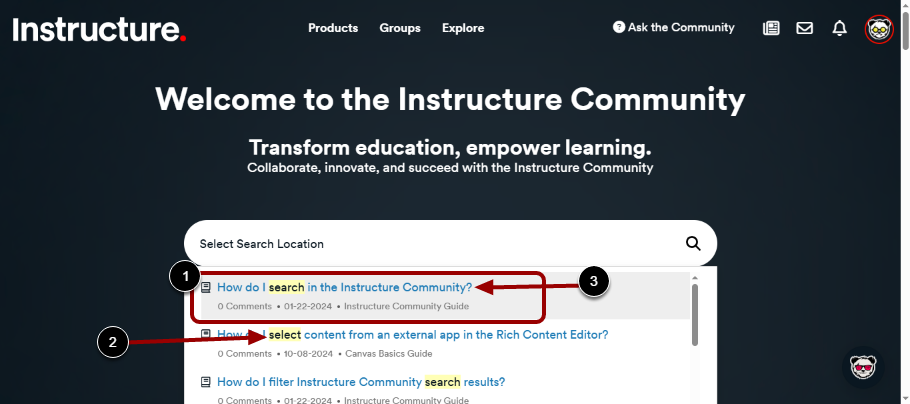Image resolution: width=910 pixels, height=404 pixels.
Task: Open the user profile avatar
Action: [x=878, y=28]
